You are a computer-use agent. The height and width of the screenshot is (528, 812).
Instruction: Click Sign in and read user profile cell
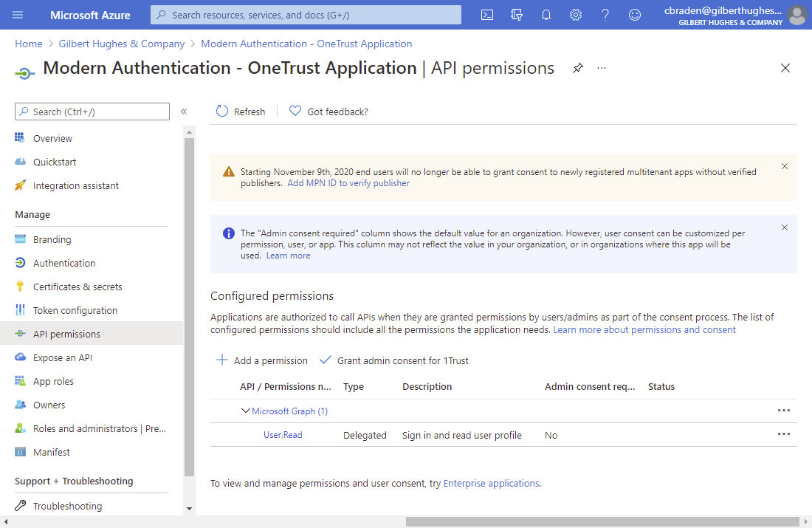tap(462, 435)
